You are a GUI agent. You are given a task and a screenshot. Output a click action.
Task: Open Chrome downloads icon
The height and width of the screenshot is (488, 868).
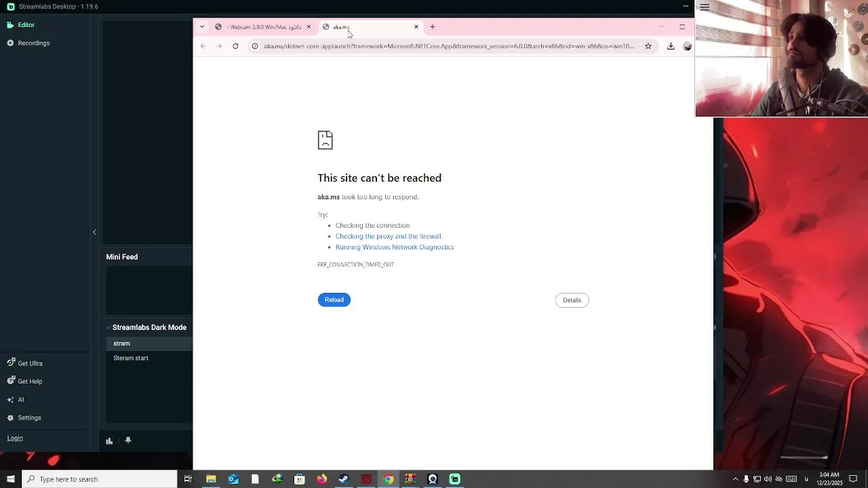coord(671,46)
